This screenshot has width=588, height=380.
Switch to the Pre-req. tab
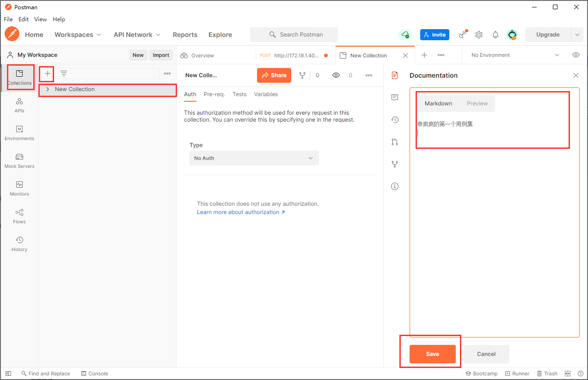[x=214, y=94]
